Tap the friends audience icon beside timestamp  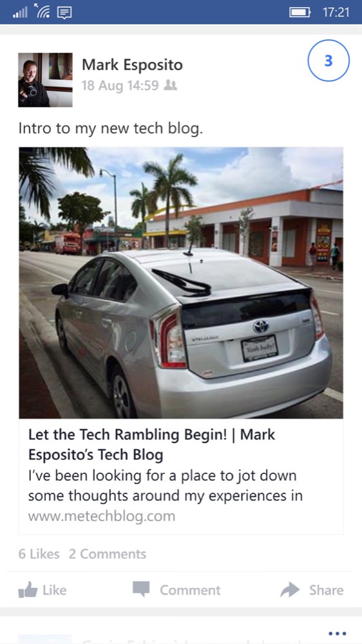170,85
